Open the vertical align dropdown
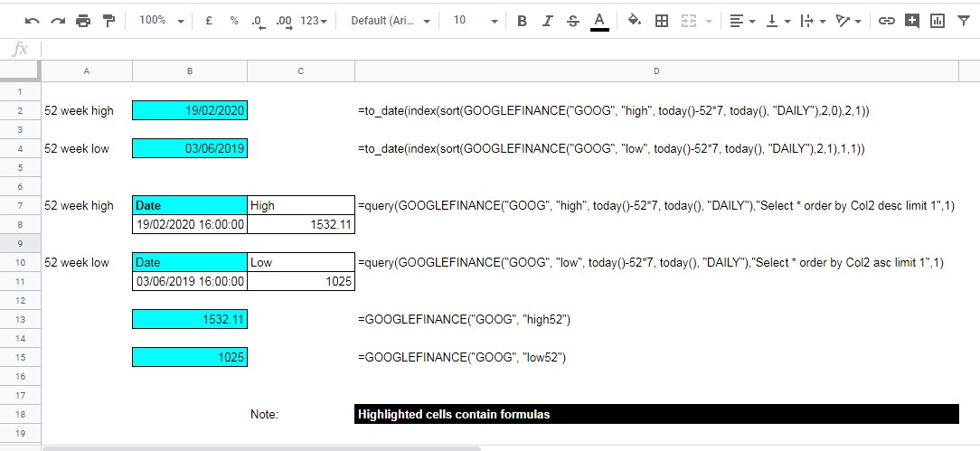980x451 pixels. [x=778, y=21]
